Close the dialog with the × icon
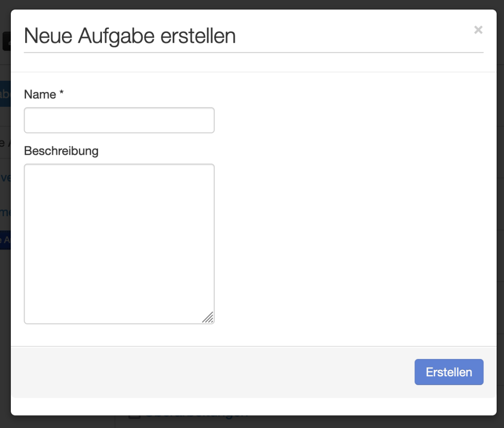The height and width of the screenshot is (428, 504). tap(478, 30)
